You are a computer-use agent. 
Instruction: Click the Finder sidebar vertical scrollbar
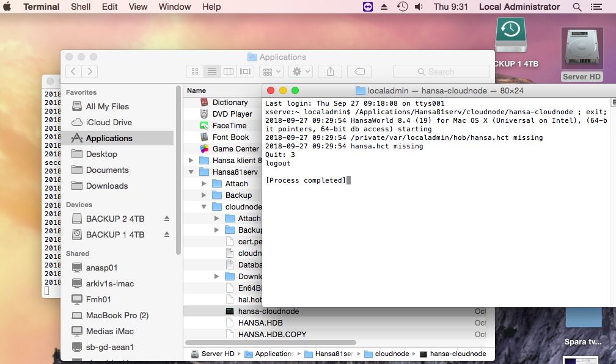(x=178, y=170)
